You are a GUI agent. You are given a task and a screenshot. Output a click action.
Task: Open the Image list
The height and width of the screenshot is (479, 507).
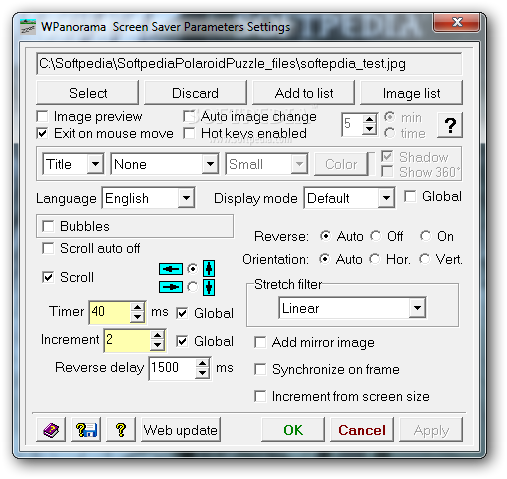click(x=411, y=93)
